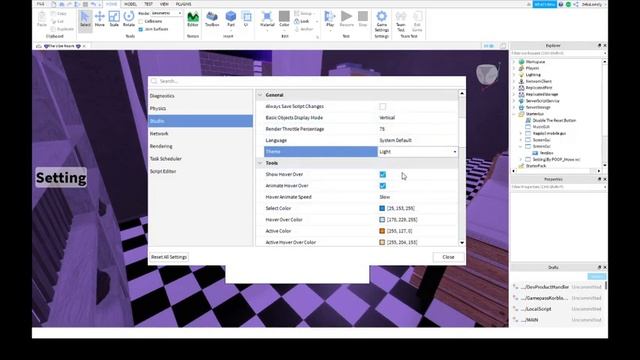Toggle the Join Surfaces checkbox
The image size is (640, 360).
[x=141, y=29]
